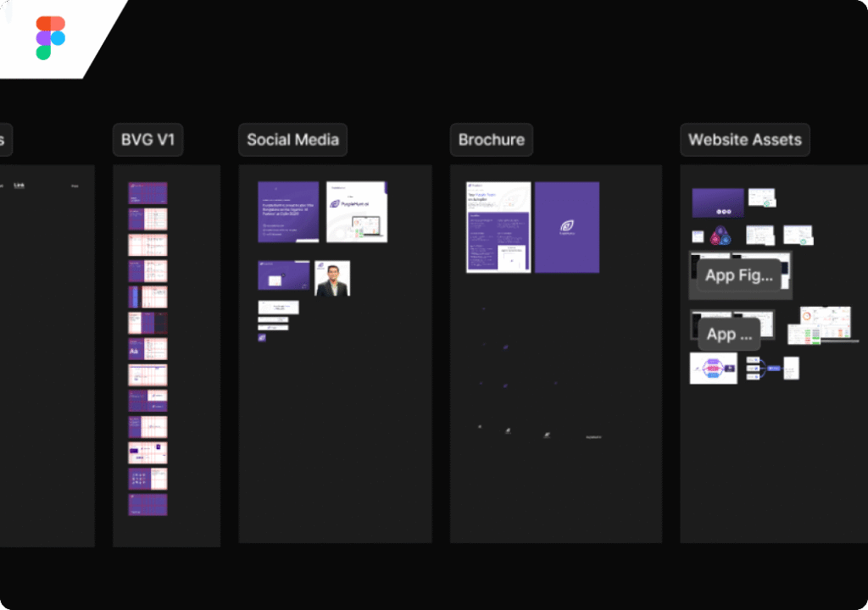Select the man's portrait photo frame
Viewport: 868px width, 610px height.
point(332,278)
